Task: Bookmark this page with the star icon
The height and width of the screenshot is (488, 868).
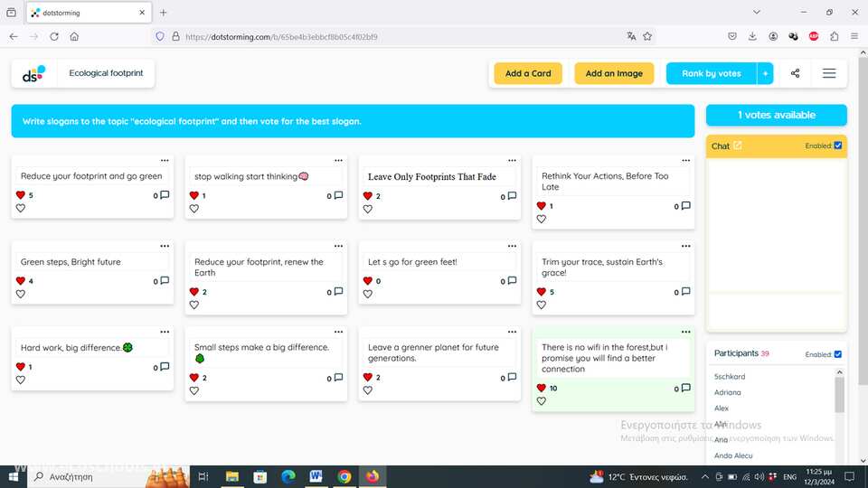Action: coord(647,36)
